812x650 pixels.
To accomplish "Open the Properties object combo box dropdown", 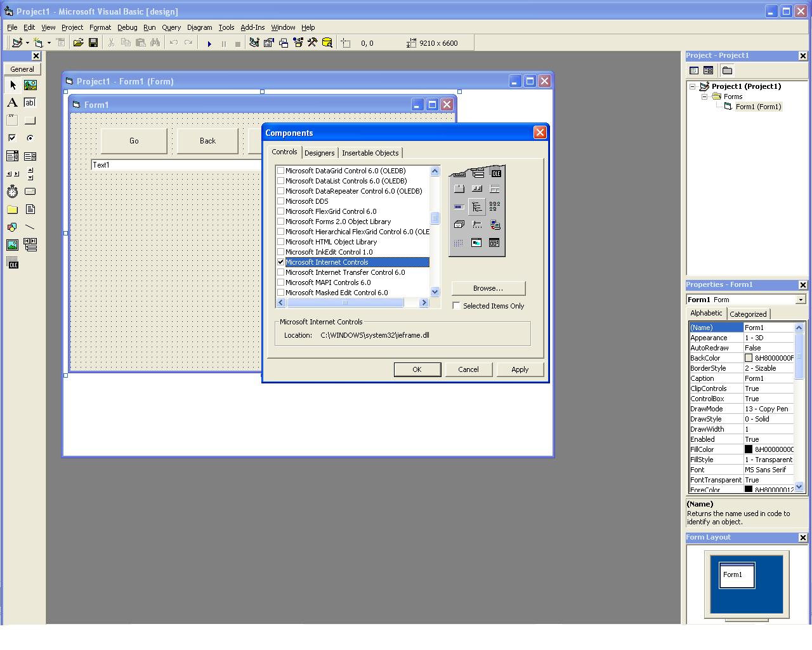I will pyautogui.click(x=801, y=300).
